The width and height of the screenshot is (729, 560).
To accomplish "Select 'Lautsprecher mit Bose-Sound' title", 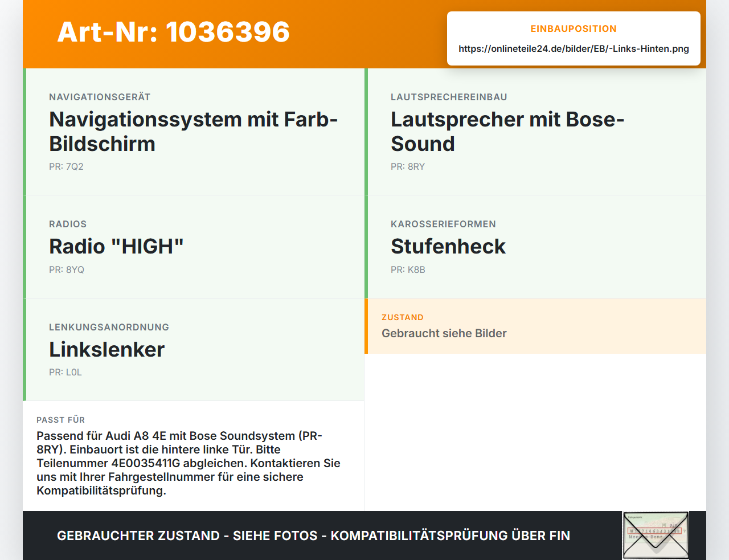I will [x=507, y=132].
